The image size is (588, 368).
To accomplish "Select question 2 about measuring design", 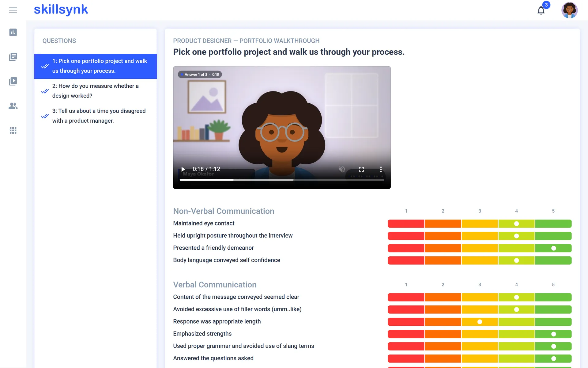I will click(96, 91).
